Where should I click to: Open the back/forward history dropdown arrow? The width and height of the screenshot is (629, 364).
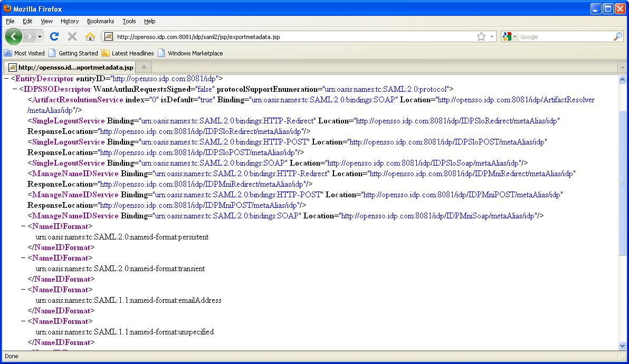(x=40, y=37)
